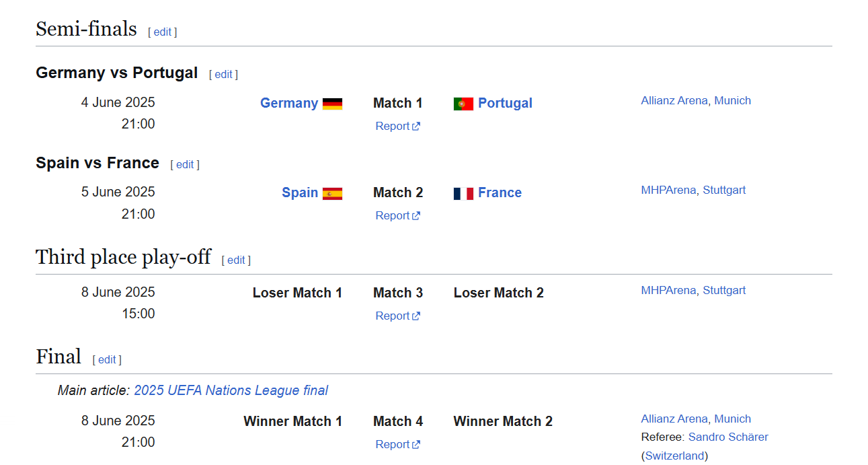Edit the Final section

click(x=107, y=359)
